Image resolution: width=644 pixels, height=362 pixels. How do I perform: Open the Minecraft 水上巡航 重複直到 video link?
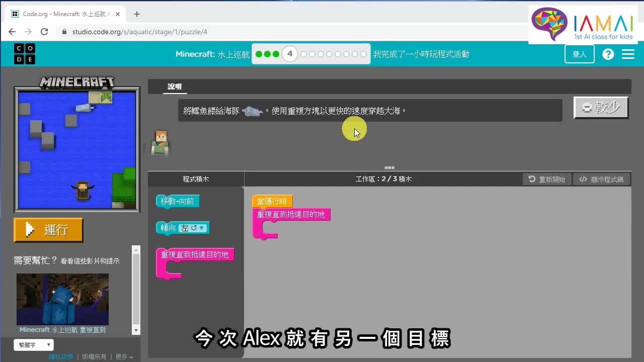[62, 330]
